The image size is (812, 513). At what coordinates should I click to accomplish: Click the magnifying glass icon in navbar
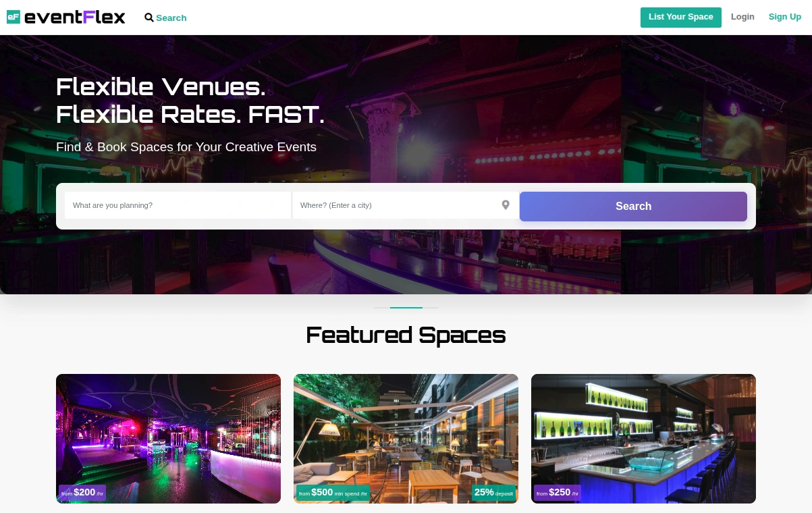click(x=149, y=18)
